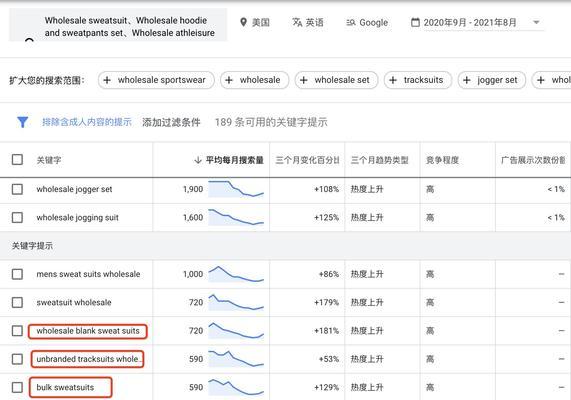
Task: Click the keyword 'wholesale blank sweat suits'
Action: coord(88,331)
